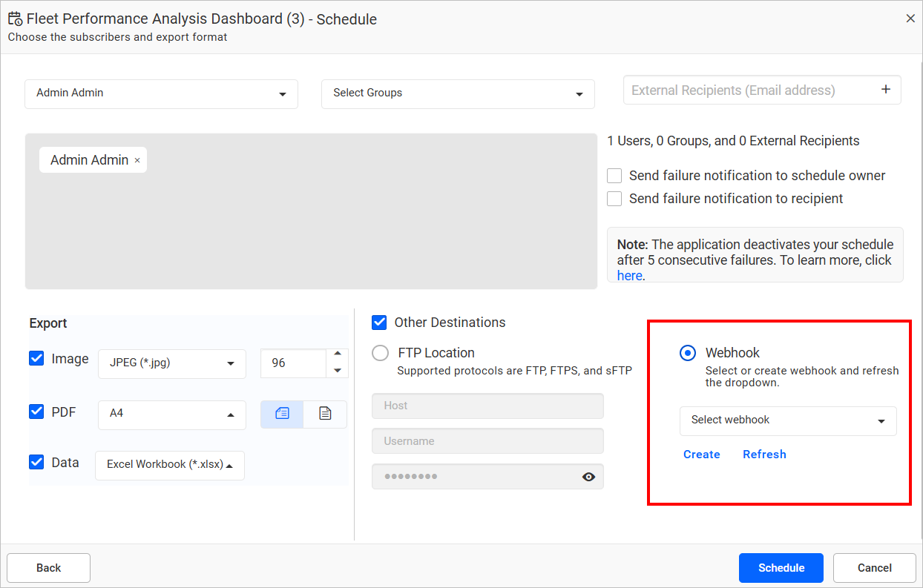Select landscape orientation for PDF export
The height and width of the screenshot is (588, 923).
point(282,414)
